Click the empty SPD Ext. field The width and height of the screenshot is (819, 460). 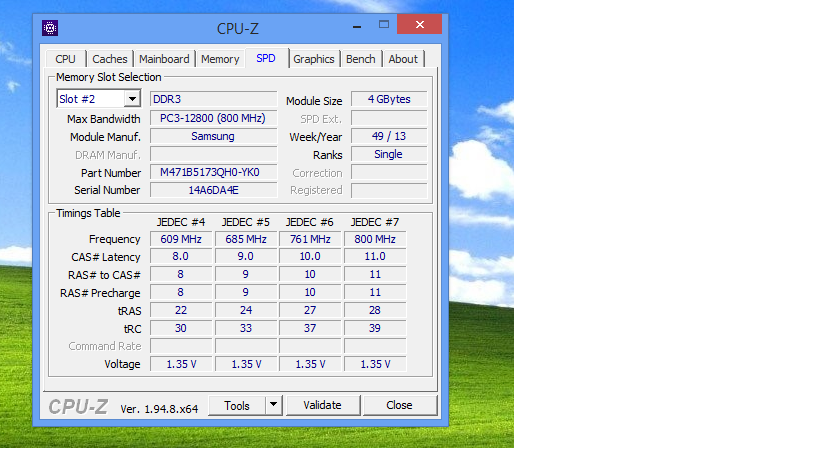point(389,119)
